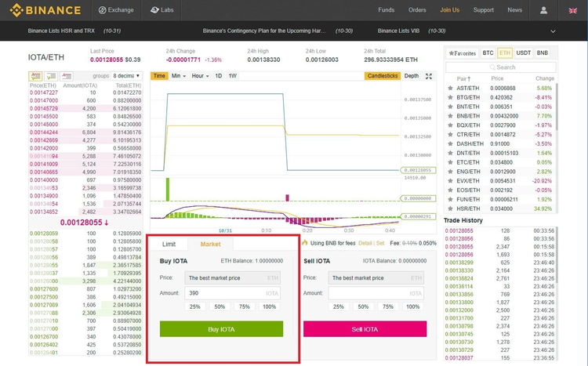Screen dimensions: 588x366
Task: Select the BNB market tab
Action: (x=543, y=53)
